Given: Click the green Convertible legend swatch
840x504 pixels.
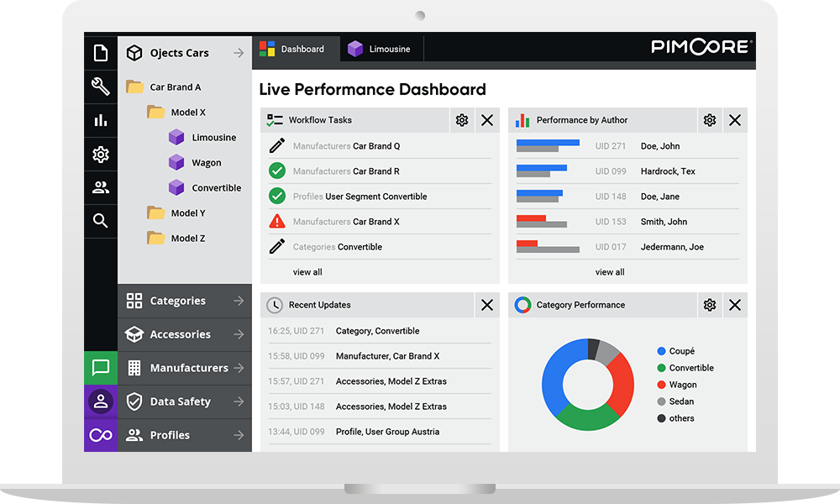Looking at the screenshot, I should point(661,368).
